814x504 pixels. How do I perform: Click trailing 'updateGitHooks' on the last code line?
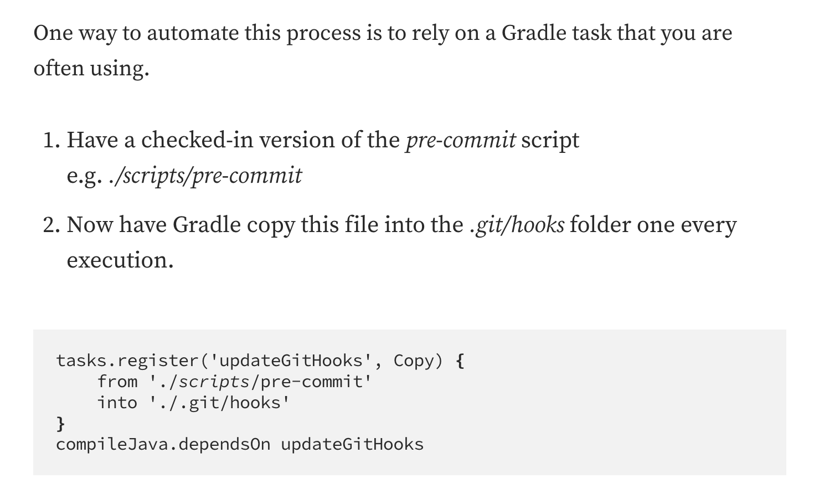pyautogui.click(x=352, y=445)
